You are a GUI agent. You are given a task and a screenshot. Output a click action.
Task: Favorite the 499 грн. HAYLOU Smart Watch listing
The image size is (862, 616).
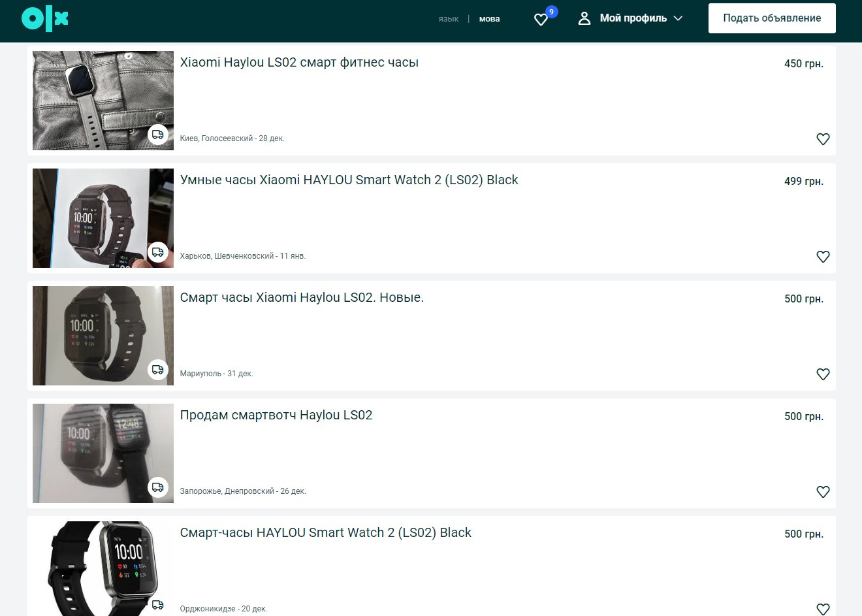point(823,257)
